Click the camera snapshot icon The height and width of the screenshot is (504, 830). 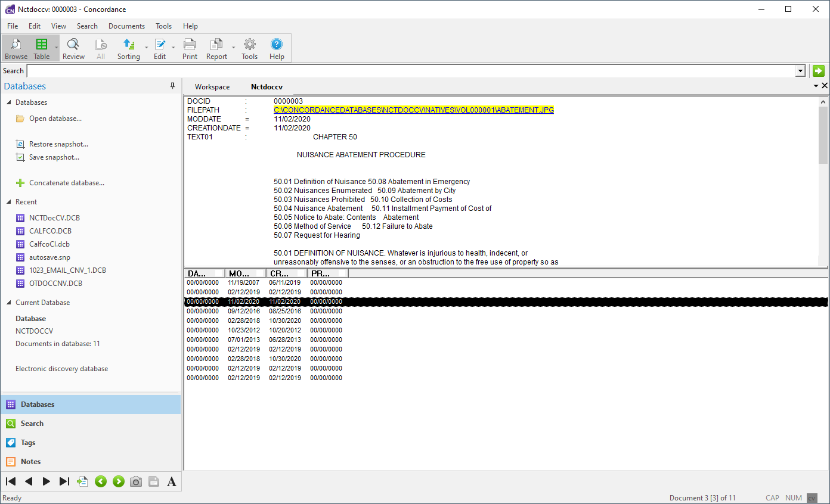[x=136, y=481]
